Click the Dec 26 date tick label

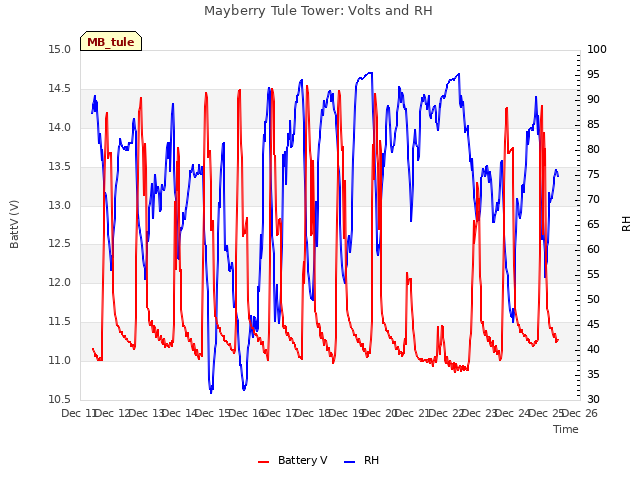[x=580, y=413]
